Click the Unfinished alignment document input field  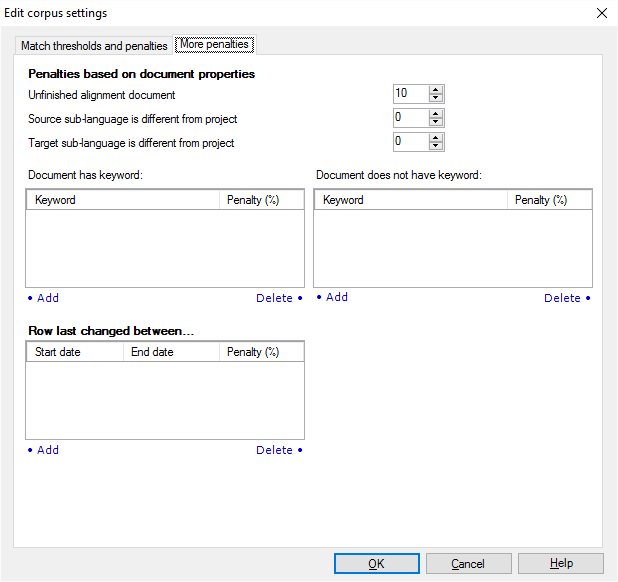[410, 94]
